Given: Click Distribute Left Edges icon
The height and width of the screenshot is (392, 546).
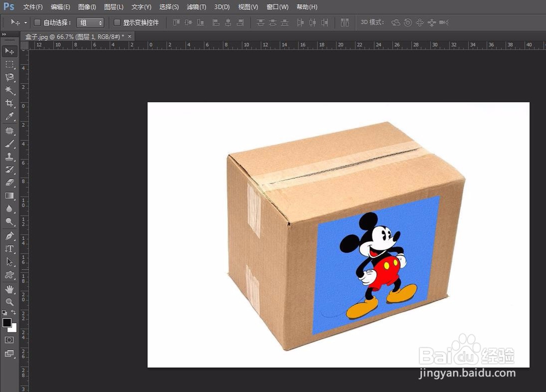Looking at the screenshot, I should click(x=300, y=22).
